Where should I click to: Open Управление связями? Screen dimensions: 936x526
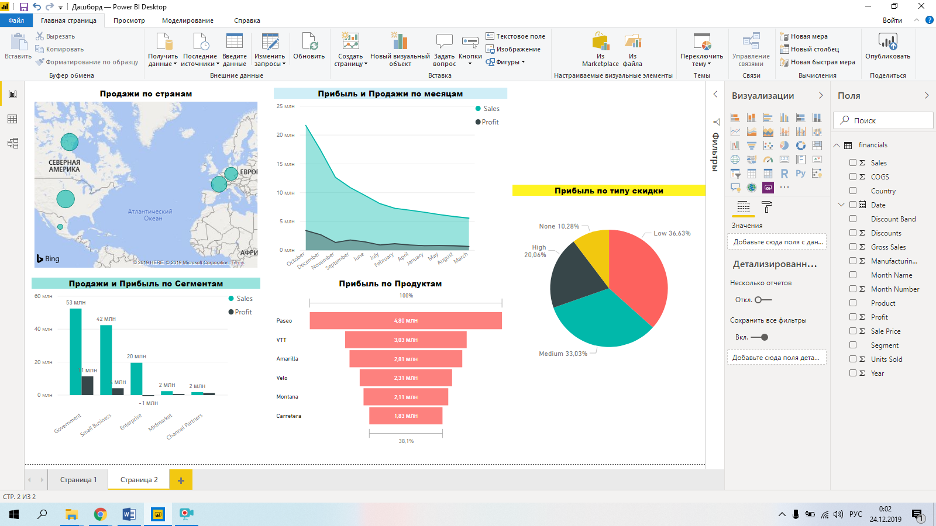[x=751, y=50]
